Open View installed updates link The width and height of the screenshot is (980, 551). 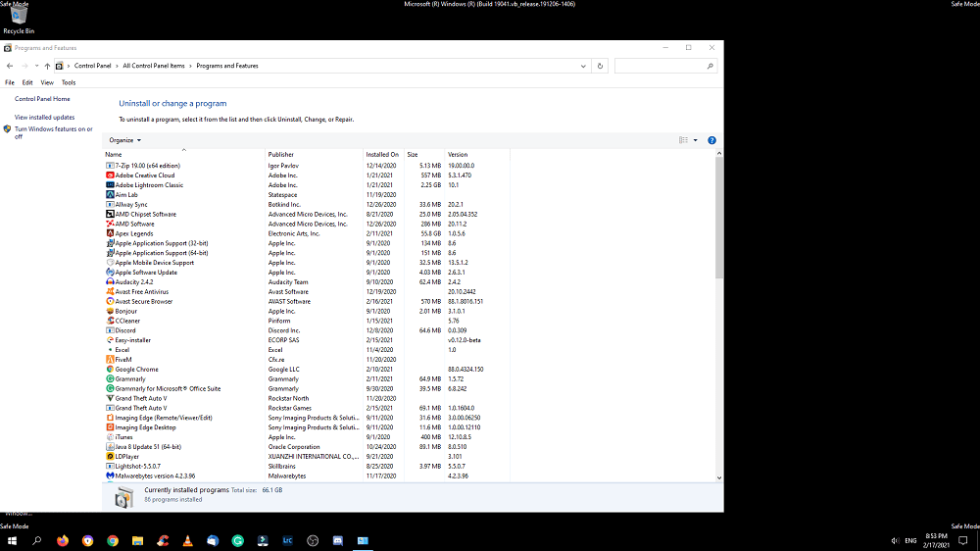coord(44,117)
